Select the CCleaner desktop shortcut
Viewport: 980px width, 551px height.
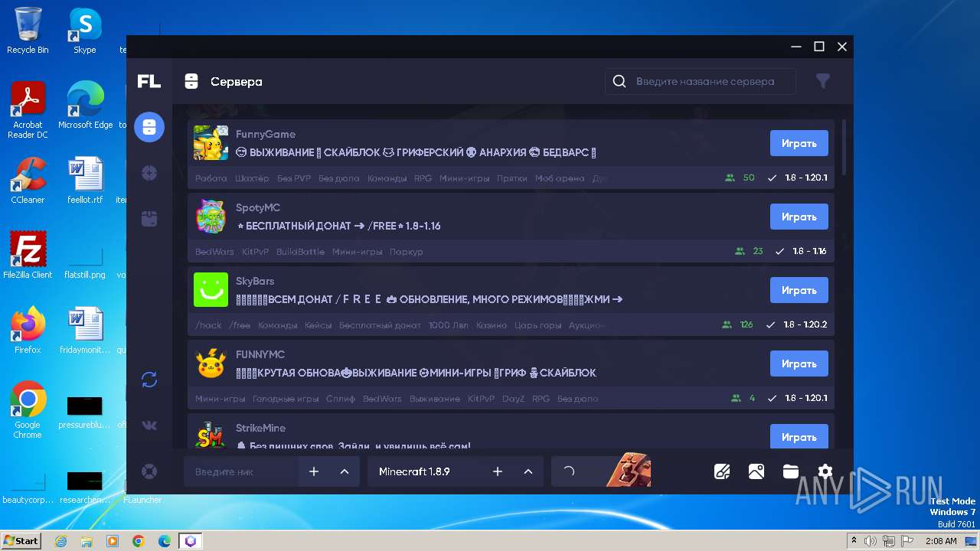tap(28, 181)
